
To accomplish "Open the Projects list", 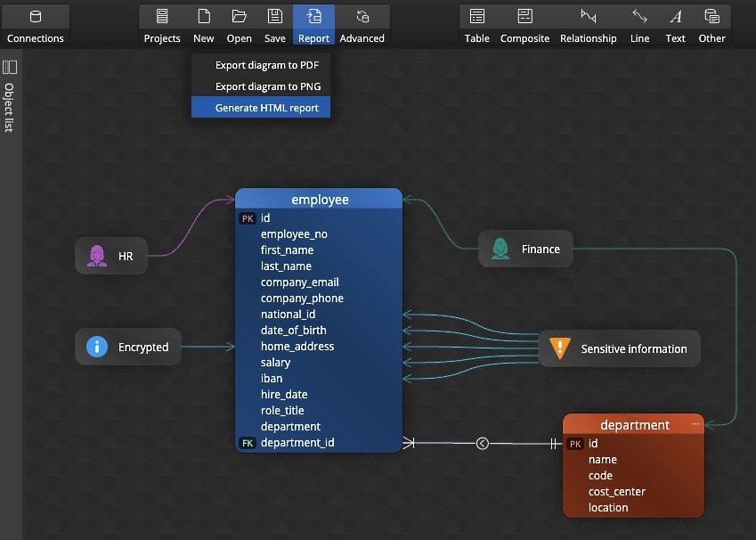I will [x=162, y=25].
